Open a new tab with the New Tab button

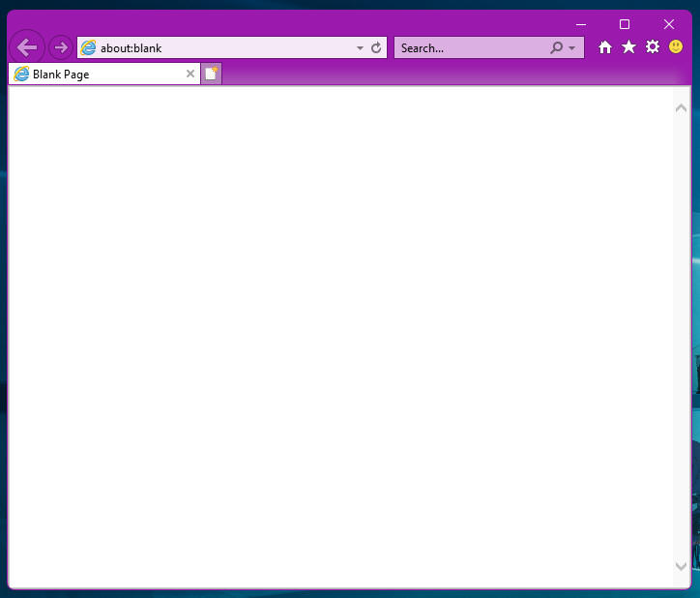pos(211,74)
